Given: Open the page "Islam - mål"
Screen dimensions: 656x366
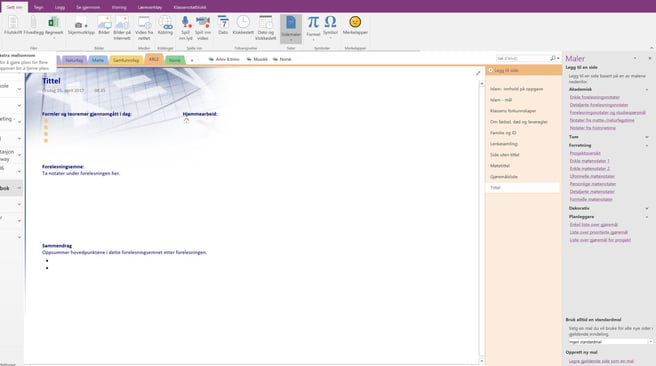Looking at the screenshot, I should coord(501,100).
